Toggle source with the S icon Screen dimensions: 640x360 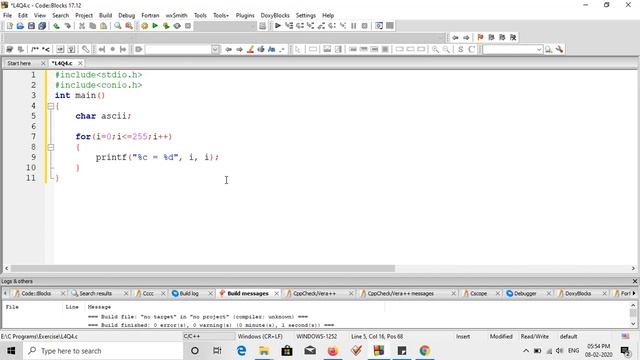click(x=460, y=49)
